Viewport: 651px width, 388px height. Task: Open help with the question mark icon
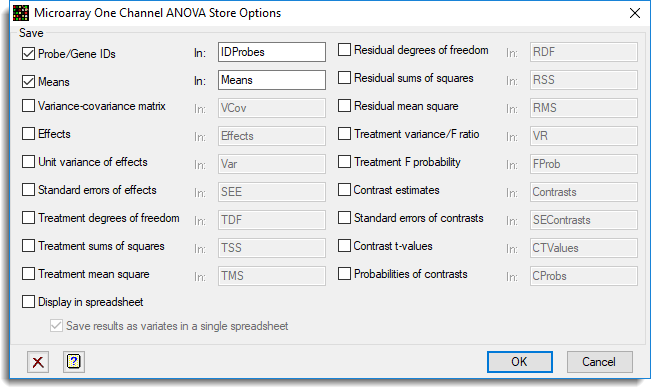[x=74, y=362]
